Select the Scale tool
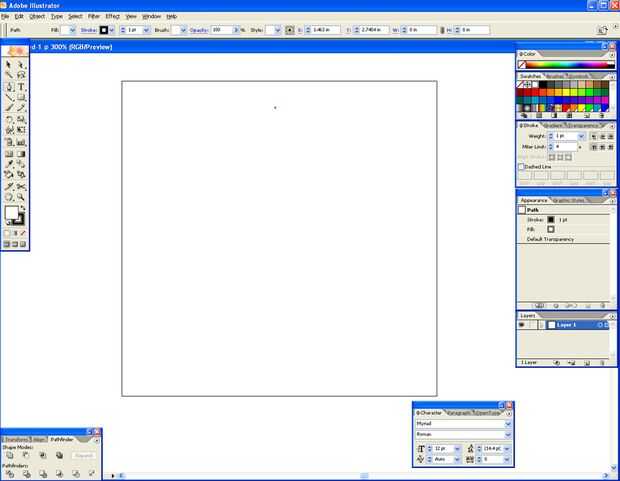 21,119
